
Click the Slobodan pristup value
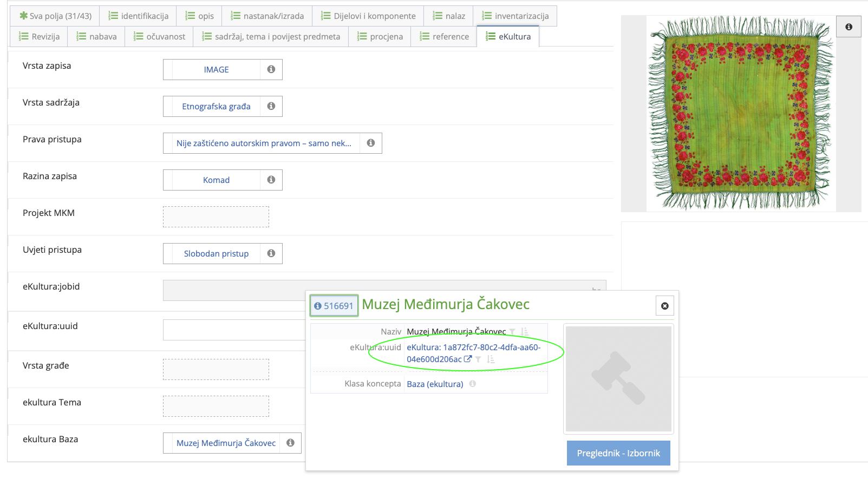pos(216,253)
